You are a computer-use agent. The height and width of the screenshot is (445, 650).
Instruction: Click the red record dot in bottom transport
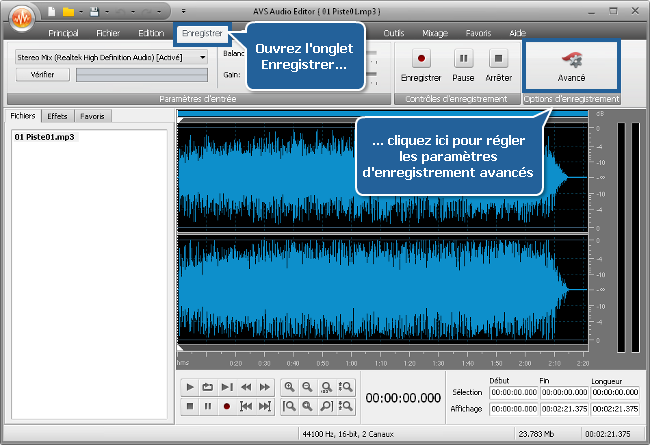[x=227, y=406]
